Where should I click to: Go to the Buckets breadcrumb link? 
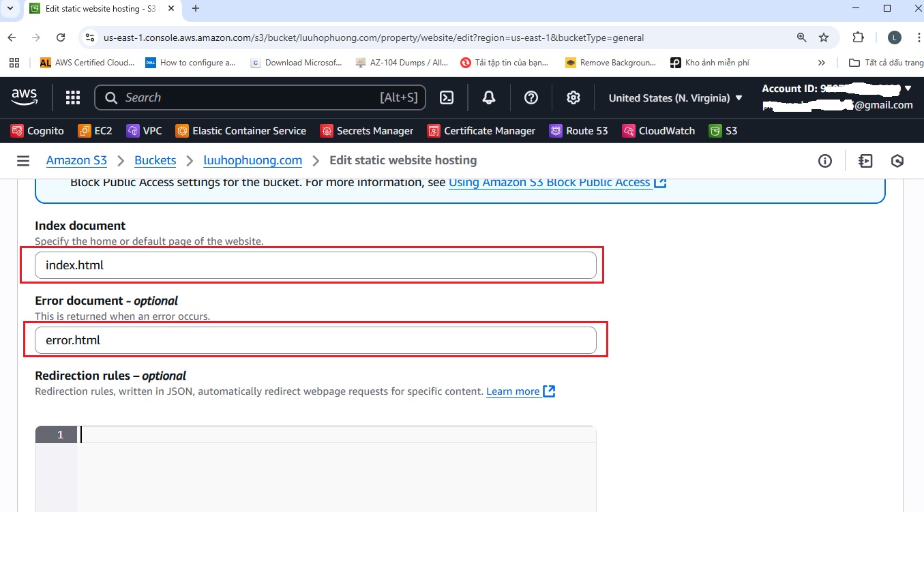(155, 161)
